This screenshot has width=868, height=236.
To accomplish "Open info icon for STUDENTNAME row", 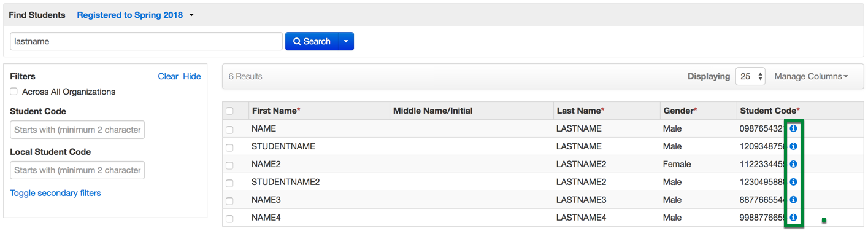I will [793, 146].
